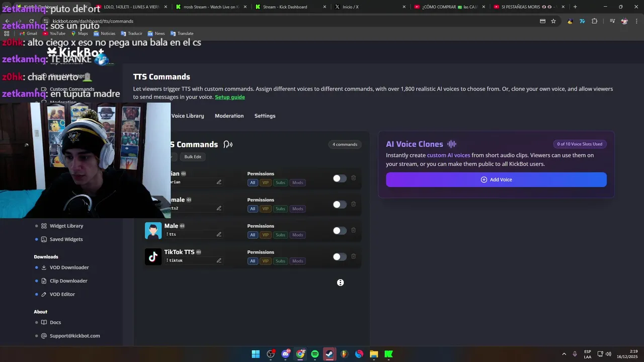This screenshot has height=362, width=644.
Task: Click the browser address bar URL
Action: click(93, 21)
